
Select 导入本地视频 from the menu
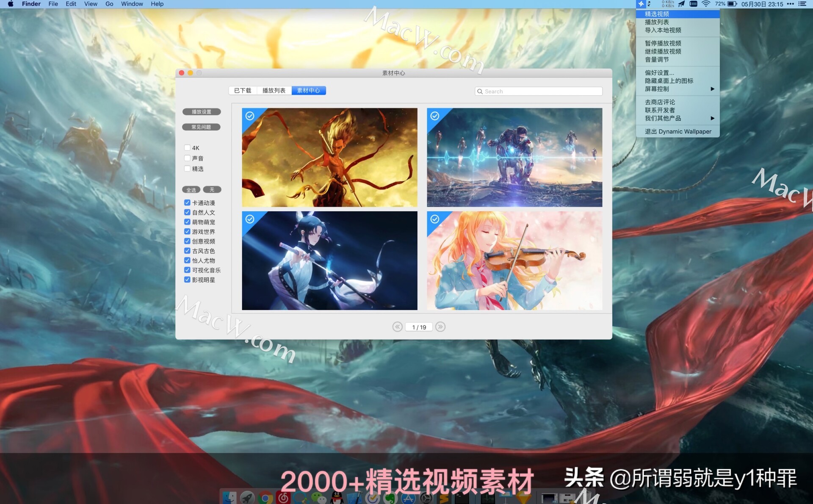(663, 30)
